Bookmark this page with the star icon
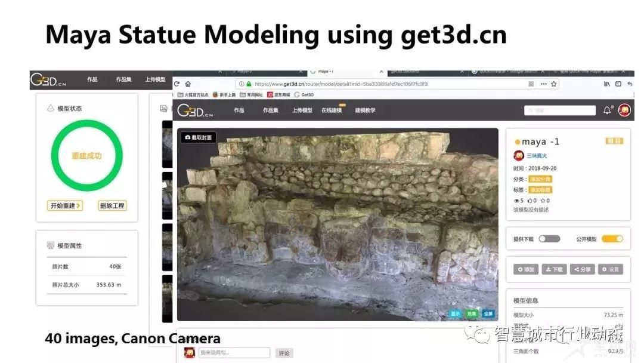 pyautogui.click(x=553, y=84)
